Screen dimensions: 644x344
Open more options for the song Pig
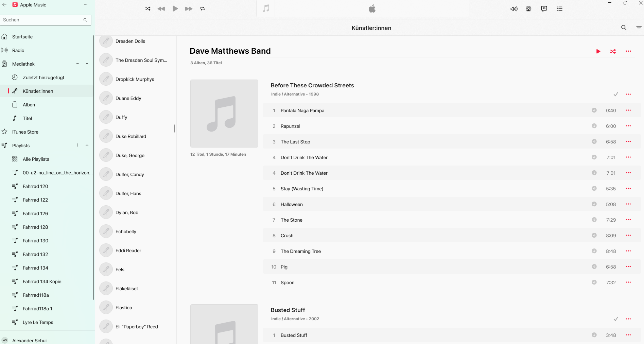(x=628, y=267)
